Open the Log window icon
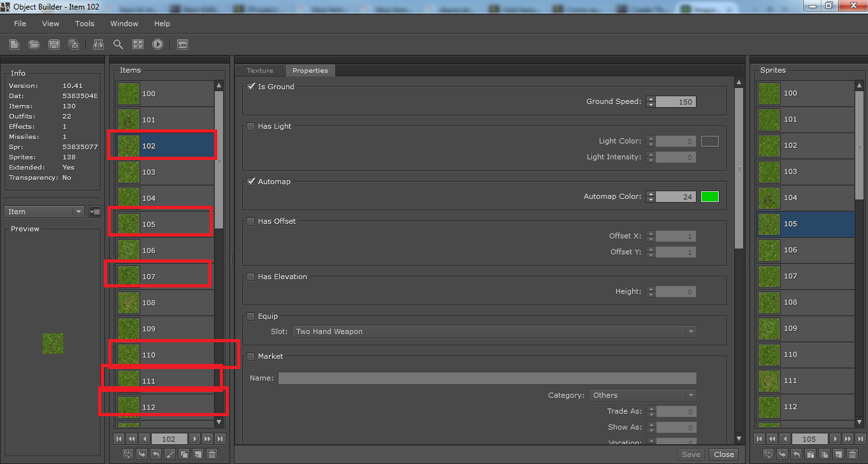The height and width of the screenshot is (464, 868). tap(182, 44)
